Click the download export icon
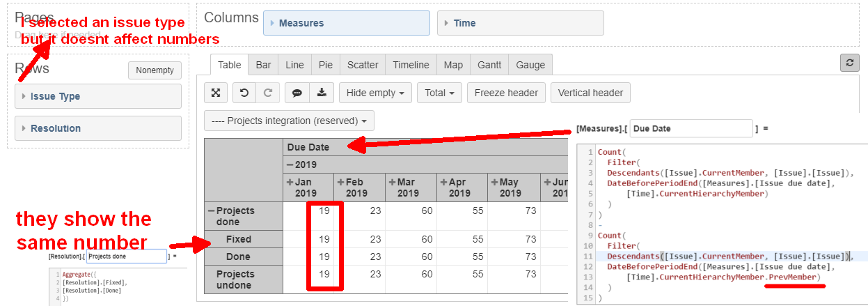The height and width of the screenshot is (306, 868). point(321,93)
